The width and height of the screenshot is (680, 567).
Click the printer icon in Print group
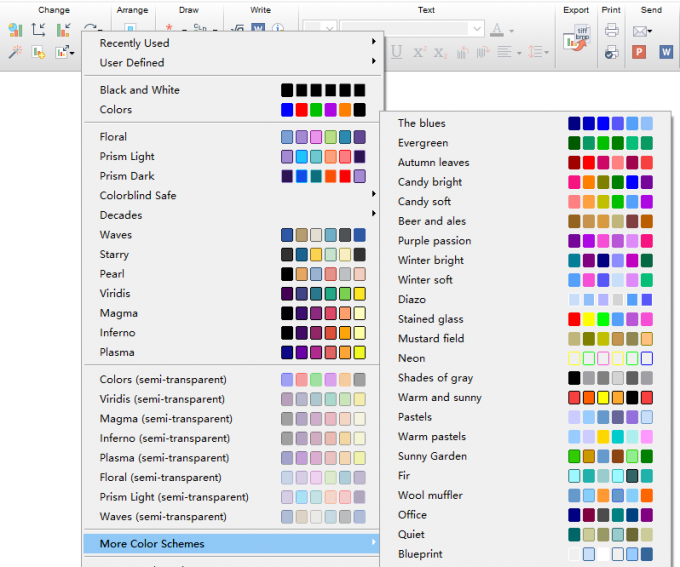[x=611, y=30]
